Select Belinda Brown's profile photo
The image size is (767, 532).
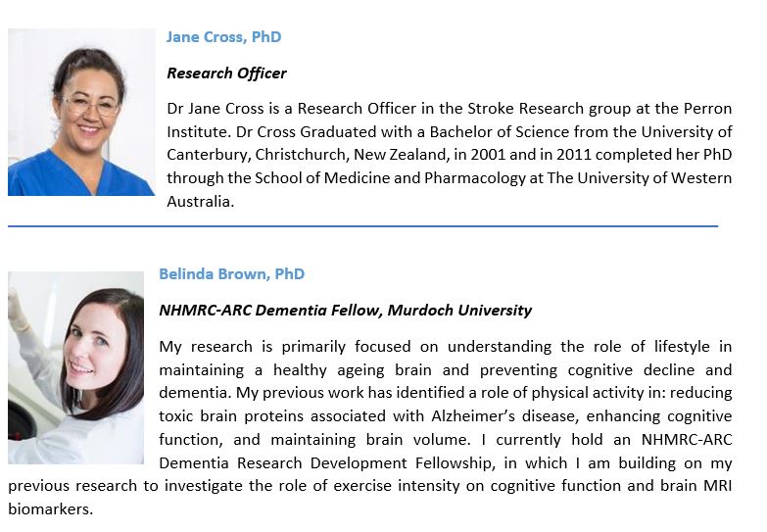pos(75,368)
